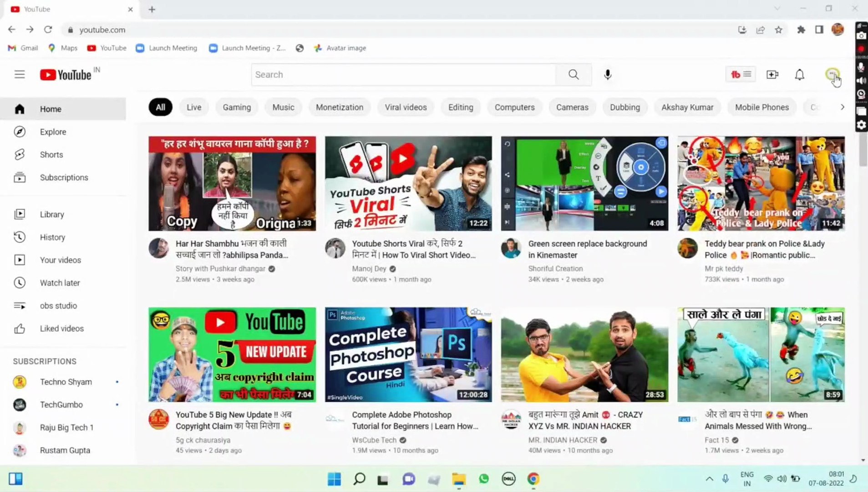
Task: Open Shorts from the sidebar
Action: coord(51,154)
